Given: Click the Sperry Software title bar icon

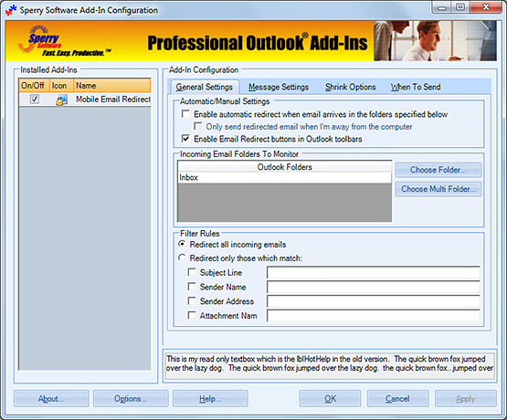Looking at the screenshot, I should tap(11, 10).
